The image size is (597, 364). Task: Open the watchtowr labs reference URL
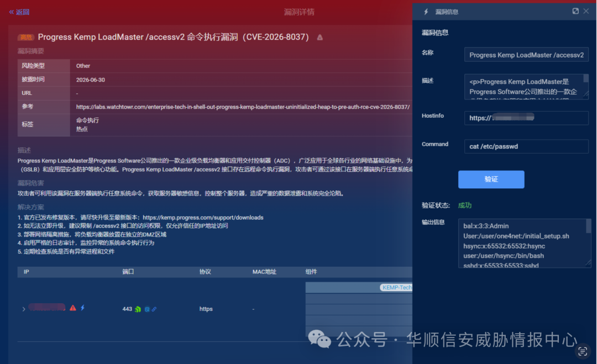(243, 107)
